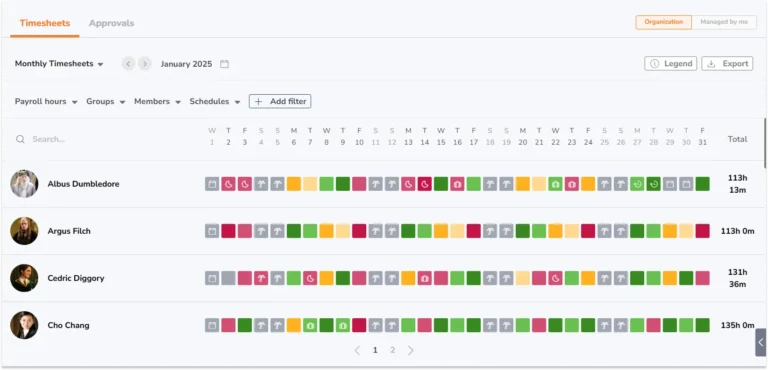
Task: Expand the collapsed side panel arrow
Action: point(761,342)
